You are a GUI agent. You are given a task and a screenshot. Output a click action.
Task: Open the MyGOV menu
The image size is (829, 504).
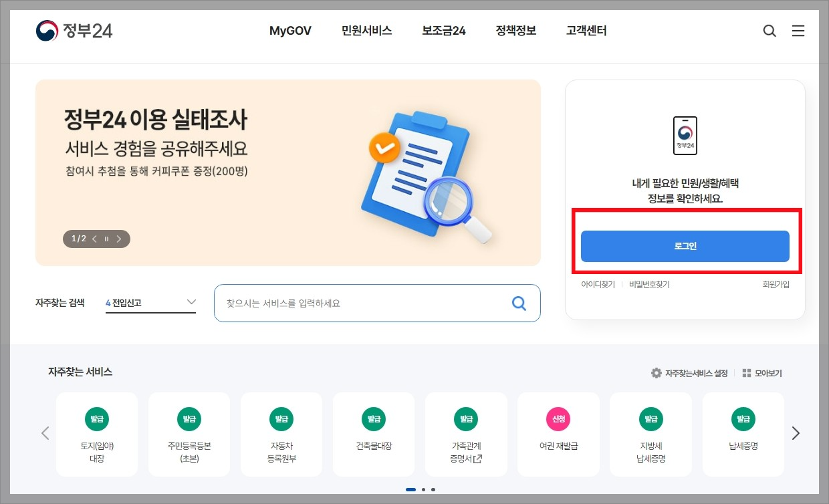pos(290,31)
